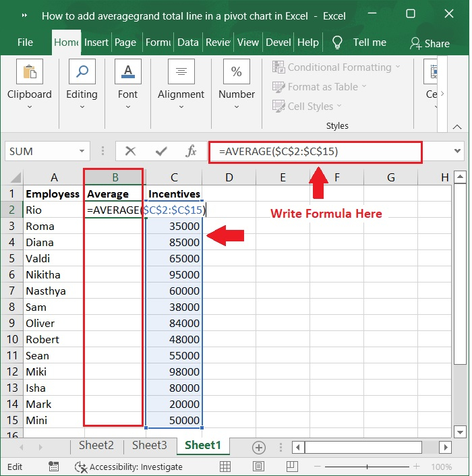Click horizontal scrollbar left arrow

pos(298,447)
